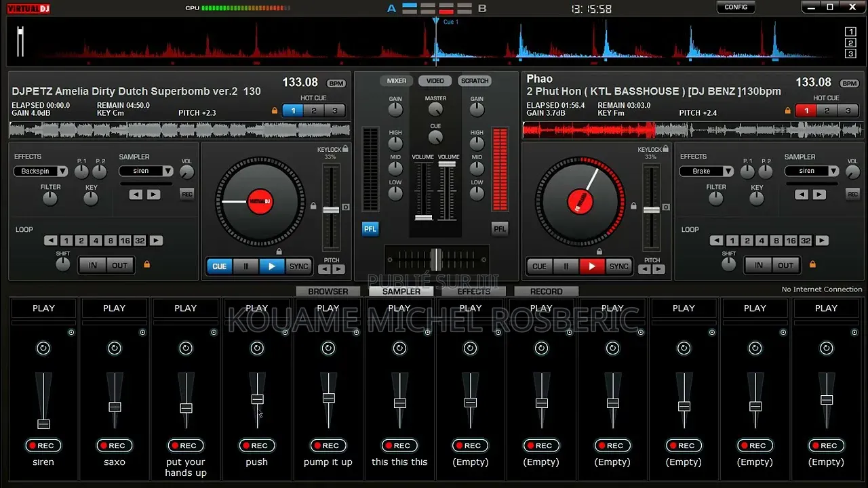The width and height of the screenshot is (868, 488).
Task: Set left deck loop OUT point
Action: [120, 265]
